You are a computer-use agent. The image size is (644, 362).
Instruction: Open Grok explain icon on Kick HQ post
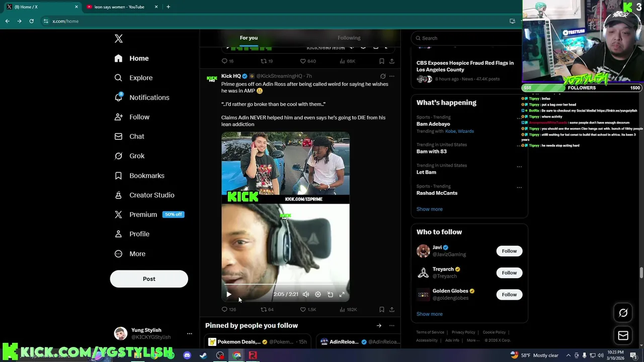[383, 76]
